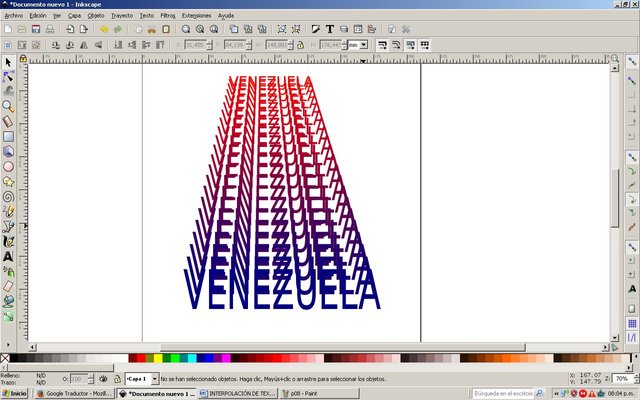Image resolution: width=640 pixels, height=400 pixels.
Task: Open the Trayecto menu
Action: [122, 16]
